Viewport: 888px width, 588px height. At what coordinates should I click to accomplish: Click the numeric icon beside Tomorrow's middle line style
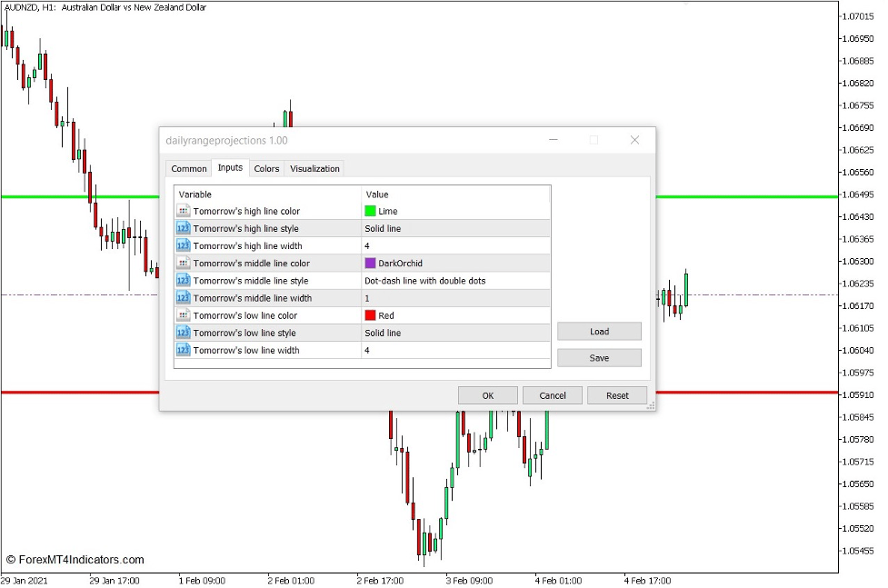pos(182,281)
